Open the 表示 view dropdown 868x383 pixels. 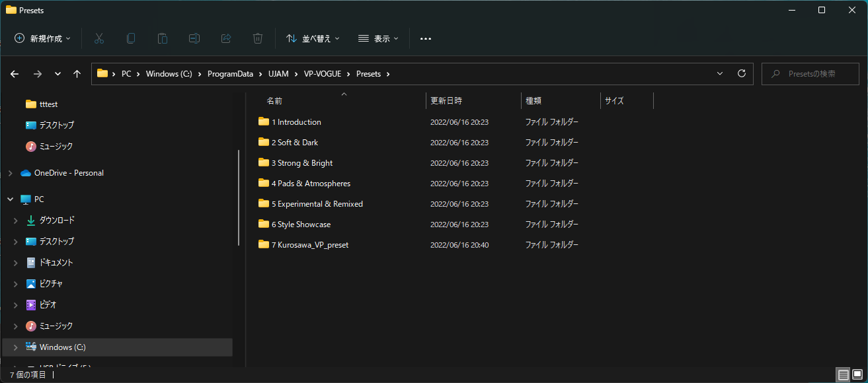tap(378, 39)
